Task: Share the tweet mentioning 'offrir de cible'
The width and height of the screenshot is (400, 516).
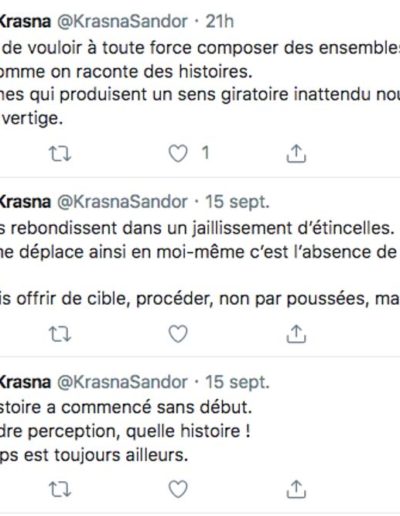Action: pyautogui.click(x=296, y=334)
